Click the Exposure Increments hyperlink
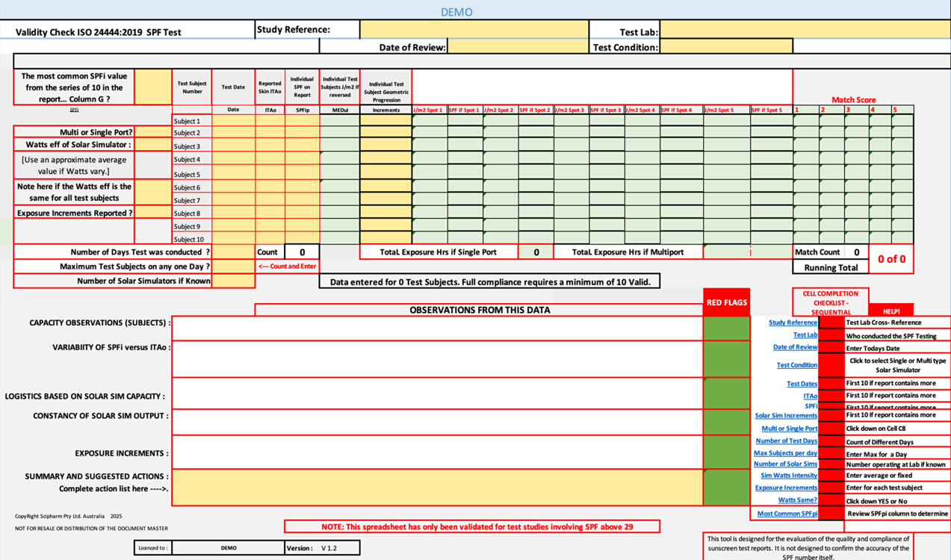Screen dimensions: 951x560 coord(786,488)
